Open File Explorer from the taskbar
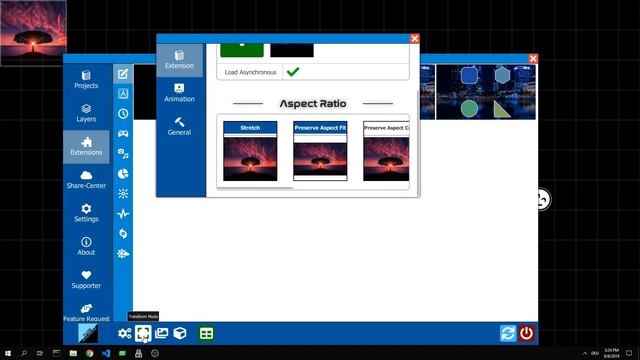 (73, 353)
